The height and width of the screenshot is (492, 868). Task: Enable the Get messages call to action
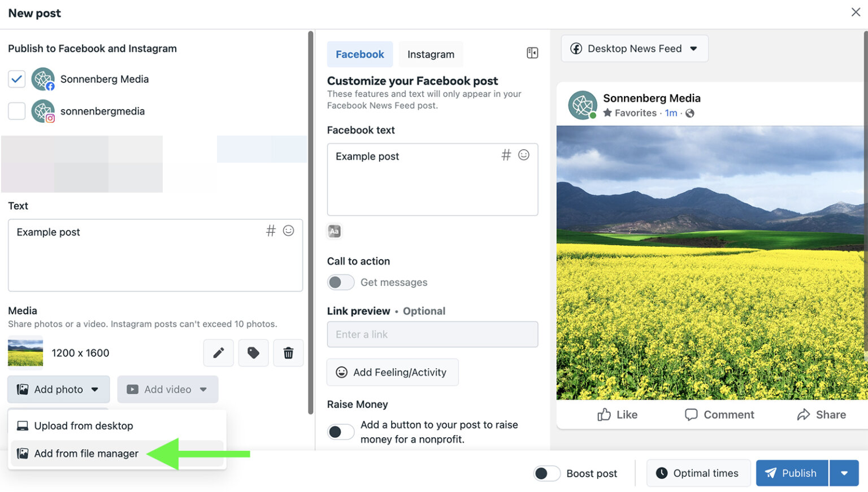pyautogui.click(x=340, y=282)
